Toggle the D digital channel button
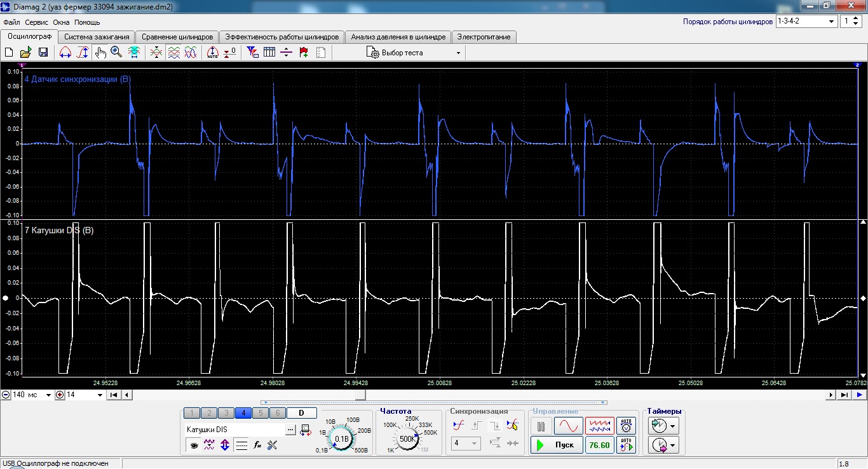 [x=302, y=413]
